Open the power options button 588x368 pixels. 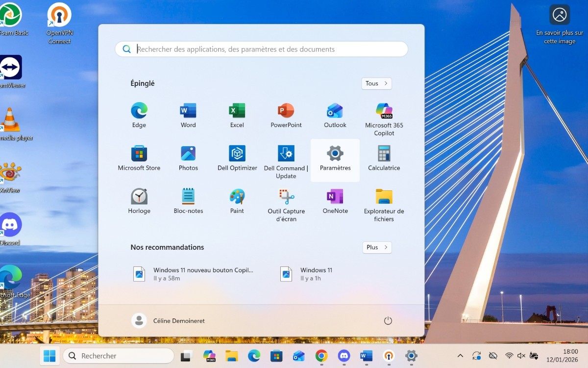point(388,321)
